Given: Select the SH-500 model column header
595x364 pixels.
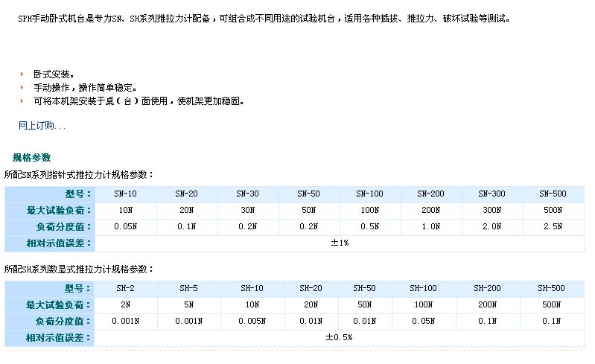Looking at the screenshot, I should [x=553, y=288].
